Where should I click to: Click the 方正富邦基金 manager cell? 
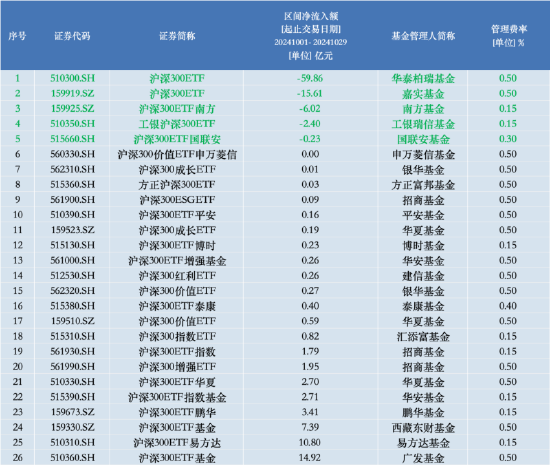click(423, 184)
